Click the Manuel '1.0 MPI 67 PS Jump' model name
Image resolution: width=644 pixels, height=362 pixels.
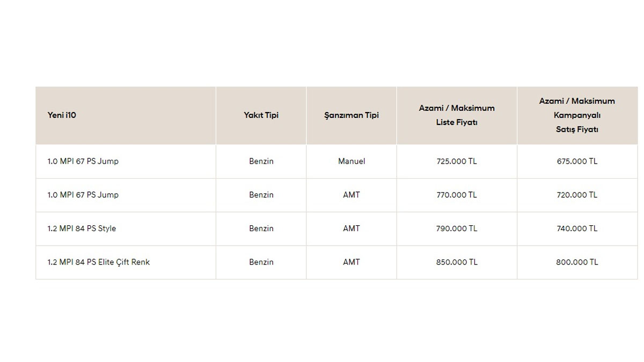coord(83,161)
